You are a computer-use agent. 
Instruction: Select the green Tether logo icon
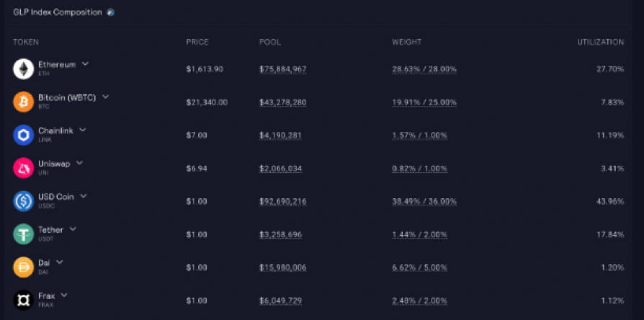(23, 234)
